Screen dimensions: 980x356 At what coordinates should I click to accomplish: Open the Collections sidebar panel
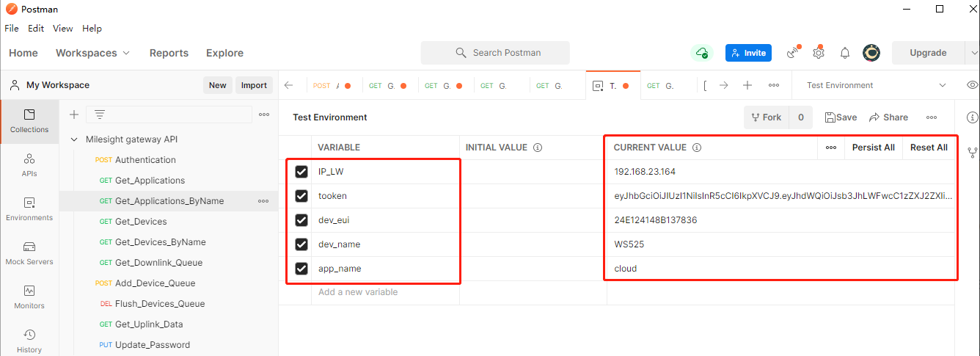point(29,122)
